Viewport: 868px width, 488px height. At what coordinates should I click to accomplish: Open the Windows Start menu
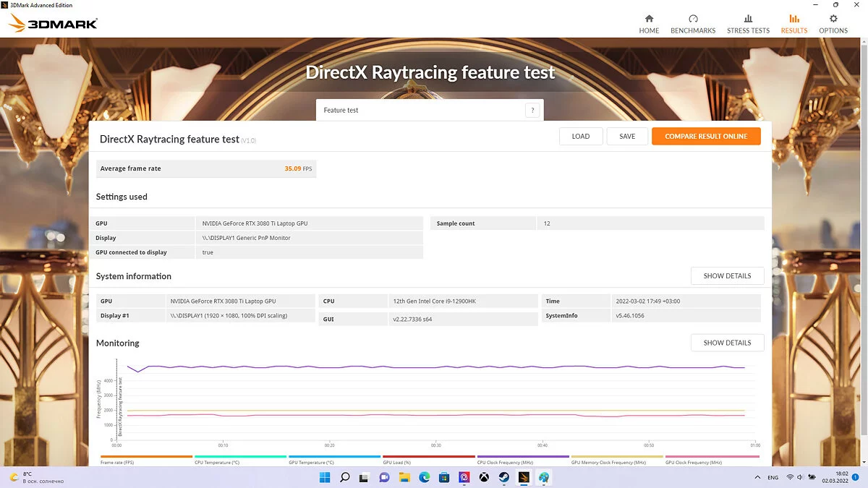tap(325, 477)
